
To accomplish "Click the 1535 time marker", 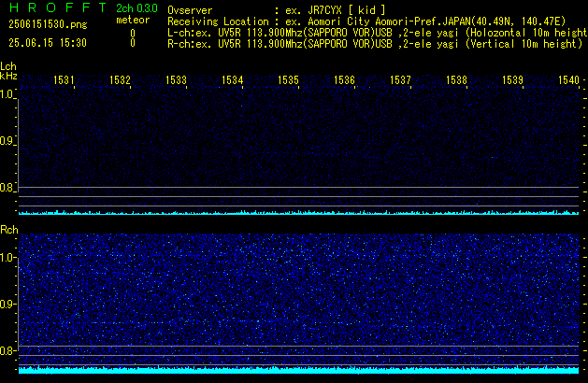I will [288, 80].
